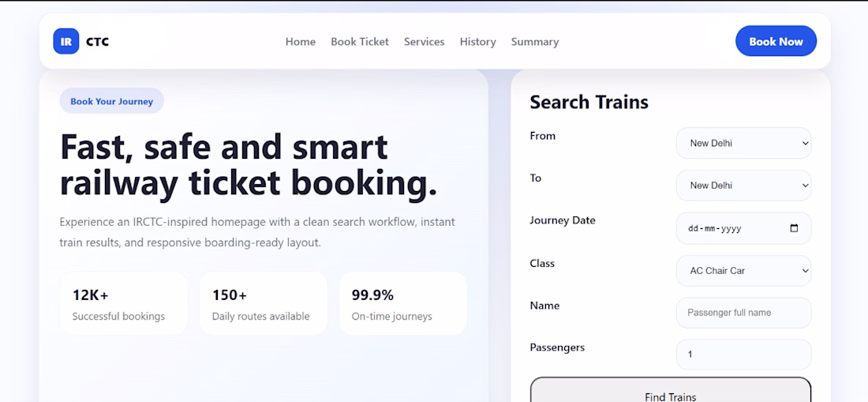This screenshot has width=868, height=402.
Task: Click the 12K+ Successful bookings card
Action: click(123, 303)
